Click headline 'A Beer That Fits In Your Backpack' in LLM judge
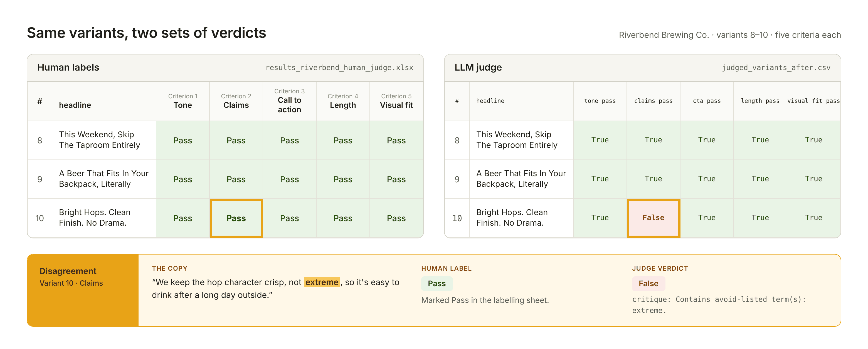This screenshot has width=868, height=349. (x=521, y=179)
